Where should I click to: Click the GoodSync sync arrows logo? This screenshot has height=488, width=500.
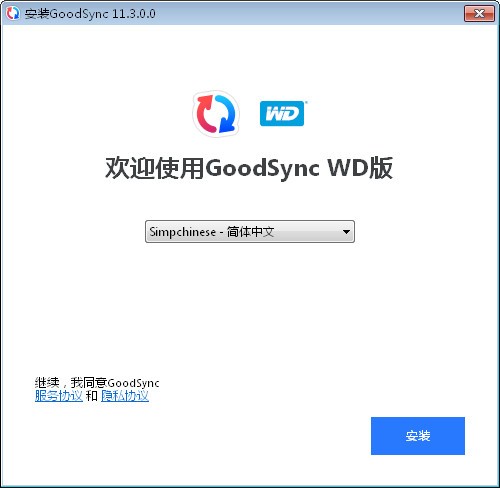tap(216, 113)
